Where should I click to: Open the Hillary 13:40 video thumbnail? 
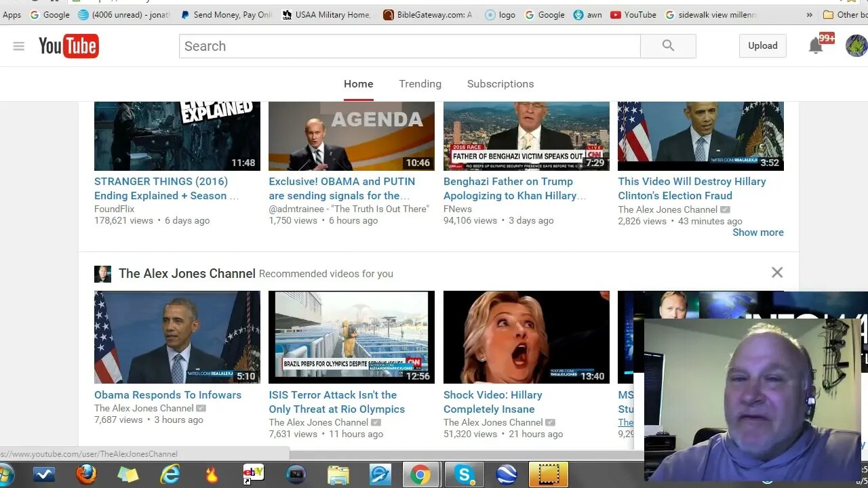pos(526,338)
